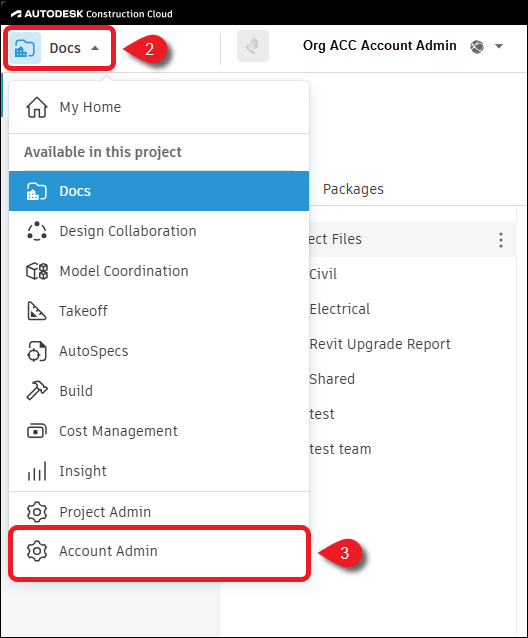Click the AutoSpecs document icon
Image resolution: width=528 pixels, height=638 pixels.
(37, 351)
